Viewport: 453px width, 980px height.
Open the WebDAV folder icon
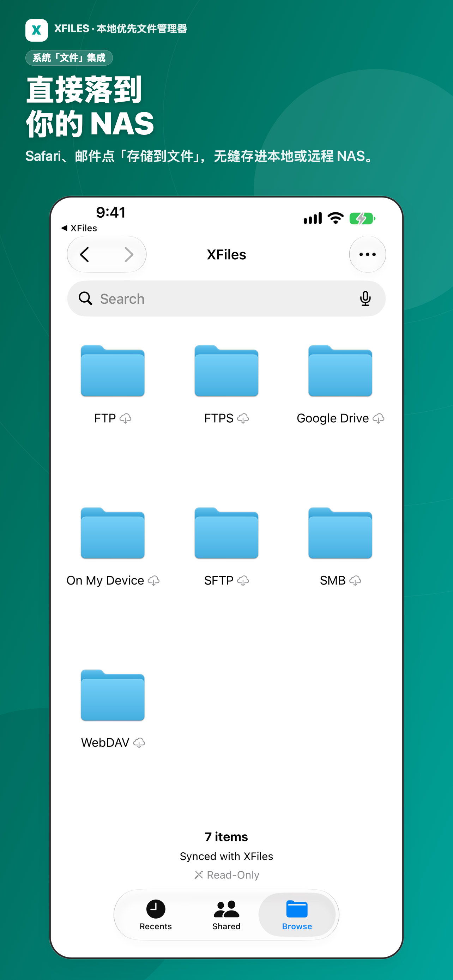point(113,695)
